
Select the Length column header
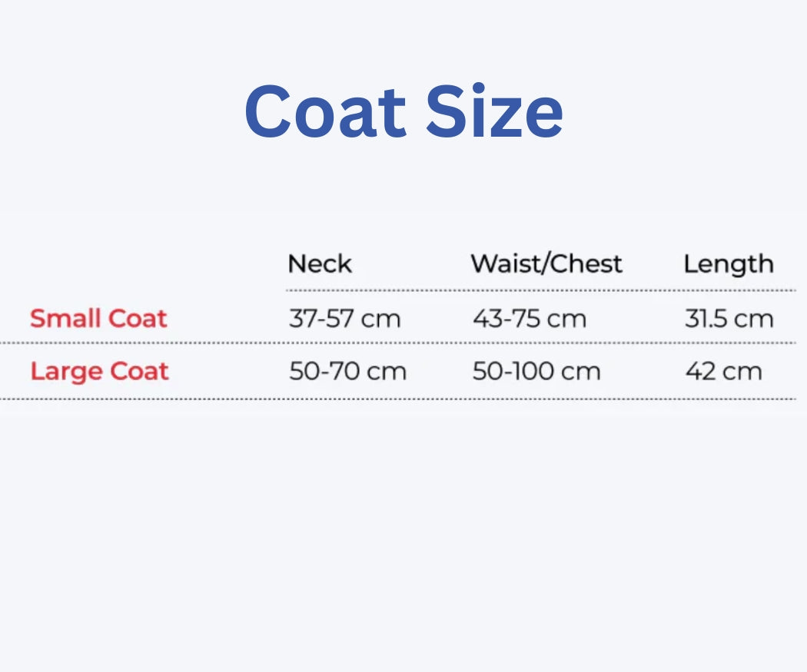tap(728, 264)
